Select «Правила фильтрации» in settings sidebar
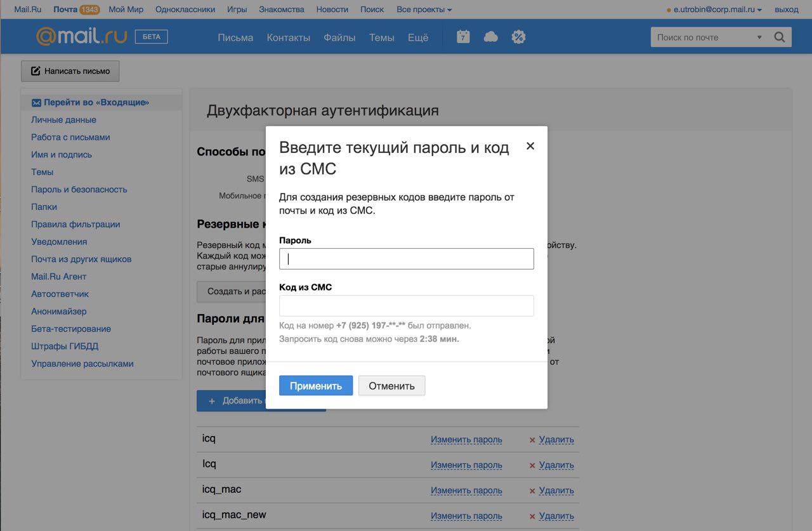812x531 pixels. 75,224
